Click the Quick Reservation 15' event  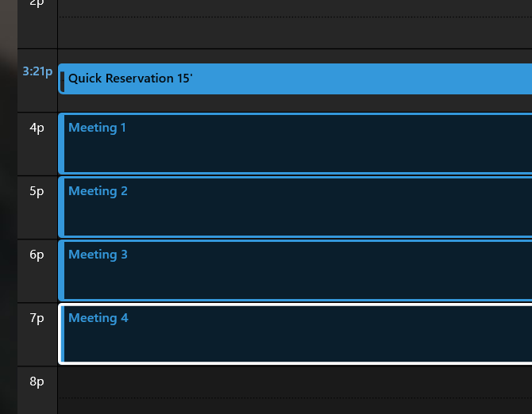pyautogui.click(x=295, y=79)
